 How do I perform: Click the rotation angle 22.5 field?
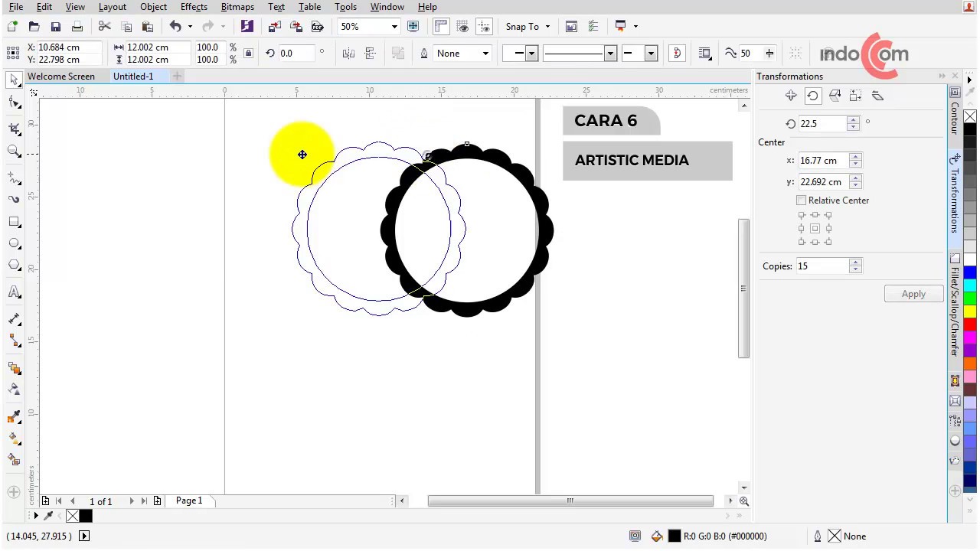pos(822,123)
